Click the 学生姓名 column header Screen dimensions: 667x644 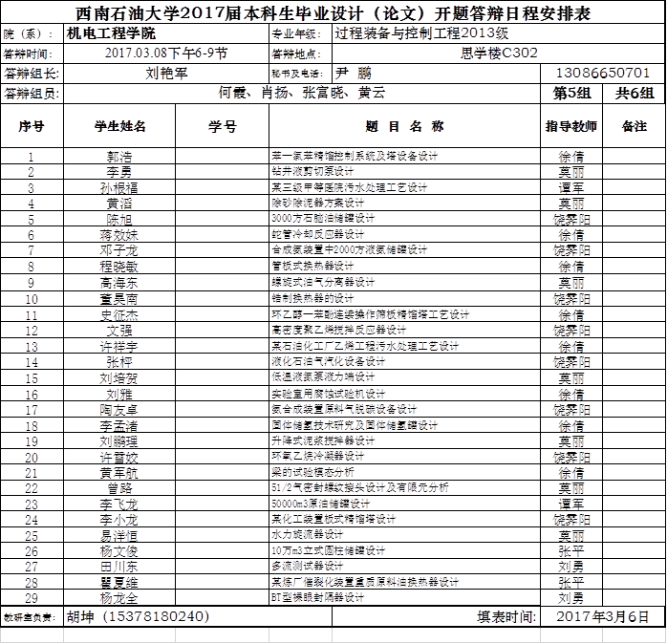(119, 126)
